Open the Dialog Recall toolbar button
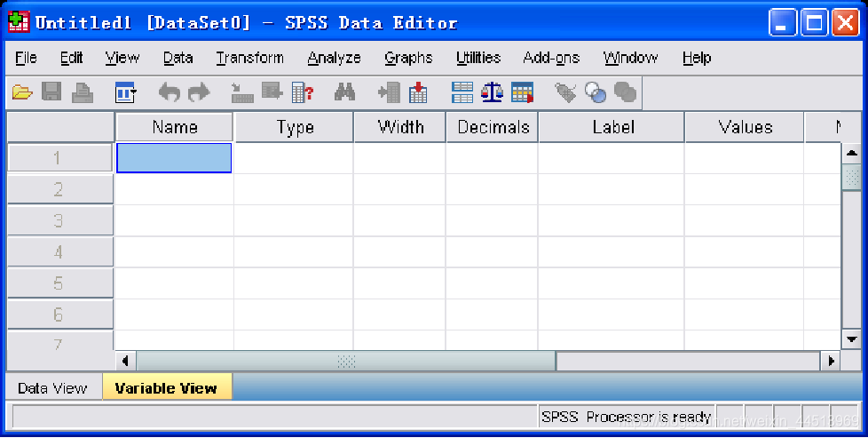The width and height of the screenshot is (868, 438). tap(126, 92)
